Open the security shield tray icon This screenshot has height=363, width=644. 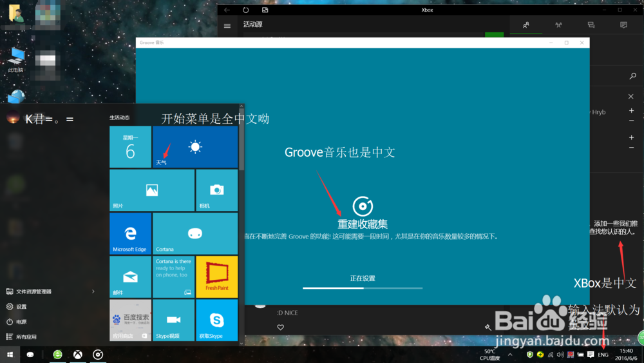click(530, 355)
